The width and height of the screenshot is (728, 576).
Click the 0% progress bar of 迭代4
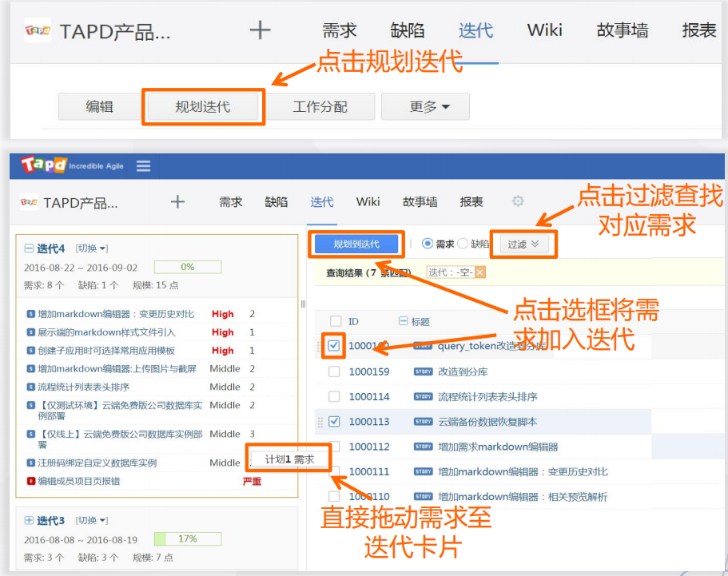(188, 267)
